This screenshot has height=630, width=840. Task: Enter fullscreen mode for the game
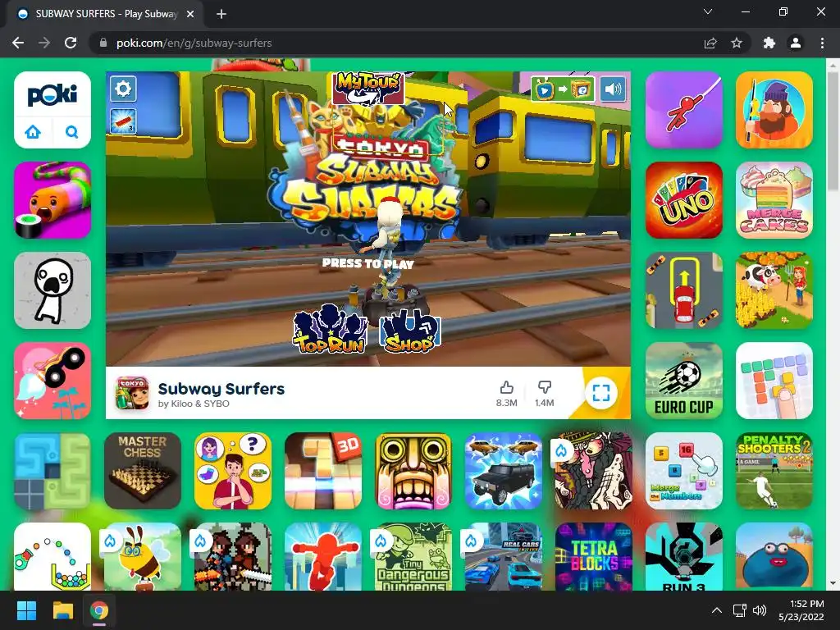pyautogui.click(x=601, y=393)
